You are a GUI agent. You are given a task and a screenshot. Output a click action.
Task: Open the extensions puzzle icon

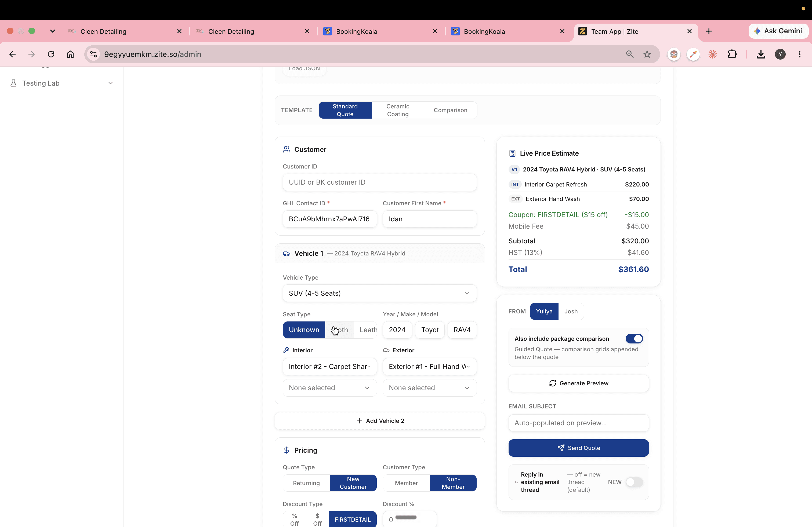click(732, 54)
